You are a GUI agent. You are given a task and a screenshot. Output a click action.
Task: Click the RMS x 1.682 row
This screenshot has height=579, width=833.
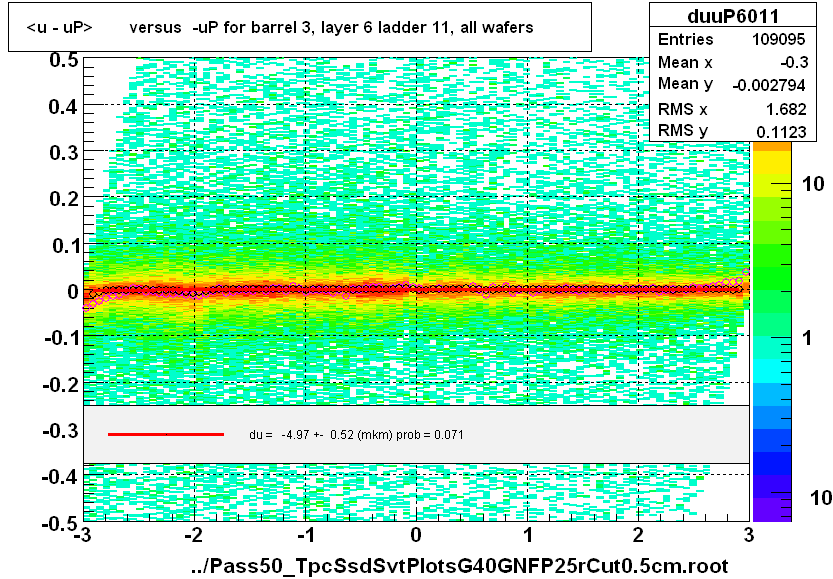[733, 109]
